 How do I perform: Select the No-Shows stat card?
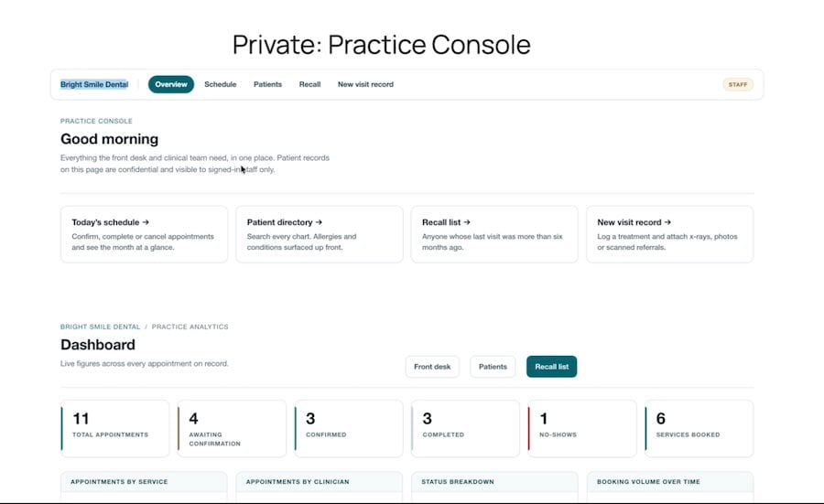pos(581,428)
